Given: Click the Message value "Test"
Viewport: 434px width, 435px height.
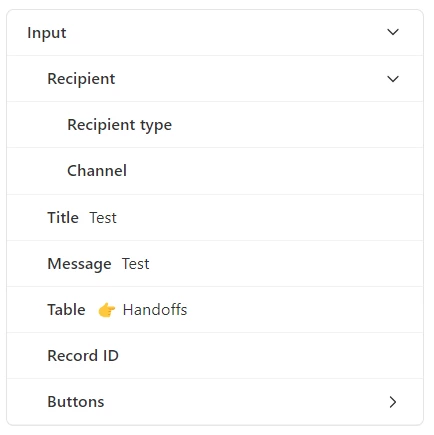Looking at the screenshot, I should coord(135,264).
